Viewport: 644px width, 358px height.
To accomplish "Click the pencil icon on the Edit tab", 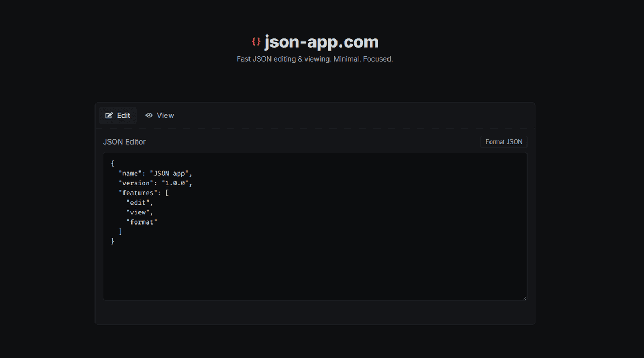I will (x=110, y=115).
